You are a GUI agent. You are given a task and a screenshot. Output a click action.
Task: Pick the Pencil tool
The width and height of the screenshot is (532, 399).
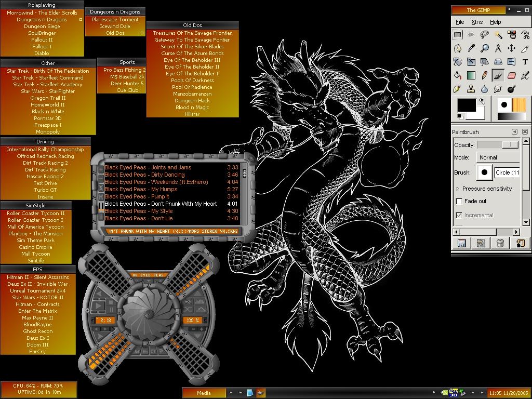pos(485,75)
